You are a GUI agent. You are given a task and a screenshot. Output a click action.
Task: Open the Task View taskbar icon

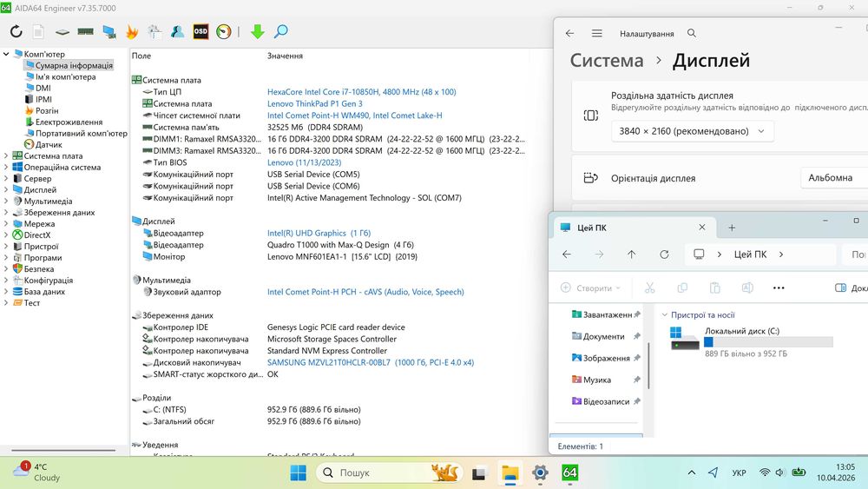tap(479, 473)
